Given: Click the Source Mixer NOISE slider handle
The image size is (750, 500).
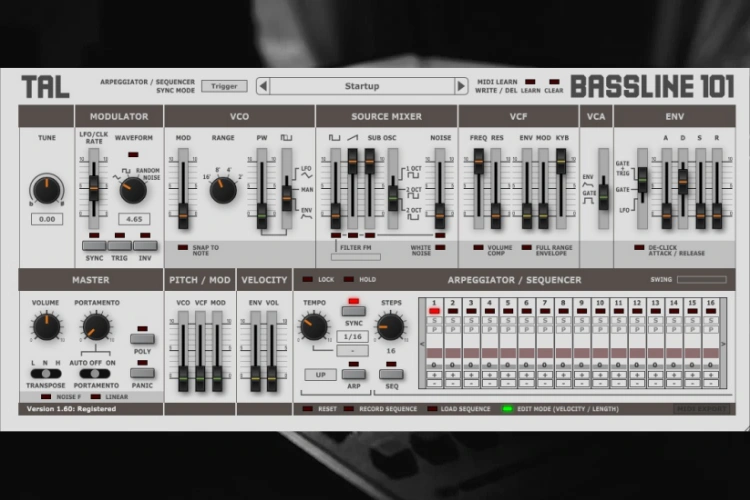Looking at the screenshot, I should (x=440, y=216).
